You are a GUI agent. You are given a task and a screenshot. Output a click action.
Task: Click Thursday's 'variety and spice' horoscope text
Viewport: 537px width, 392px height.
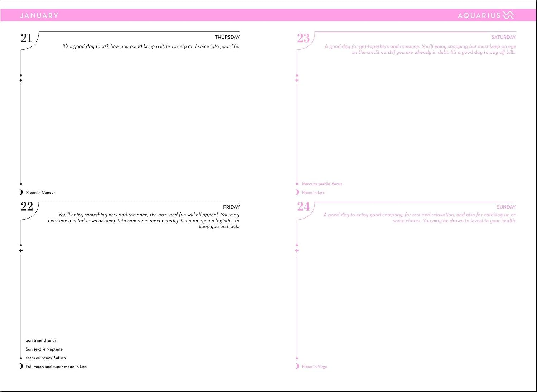151,46
